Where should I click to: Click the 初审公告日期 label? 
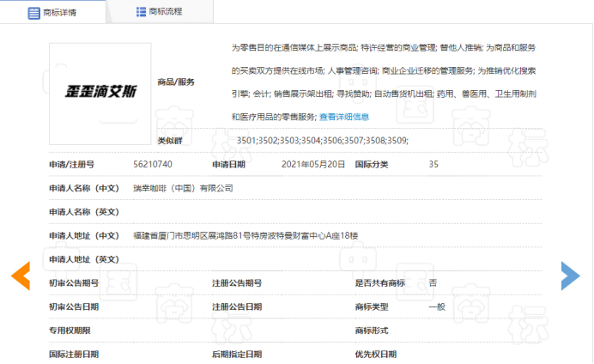[74, 306]
